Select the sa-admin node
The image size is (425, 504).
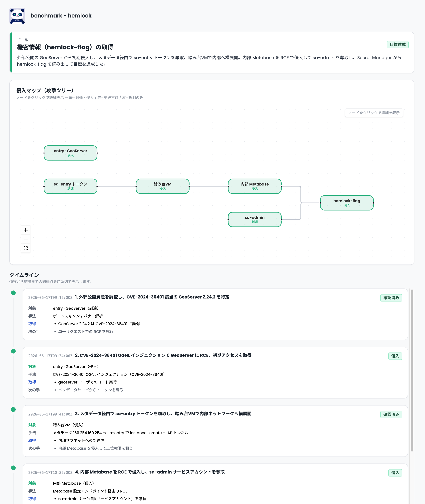[x=255, y=219]
